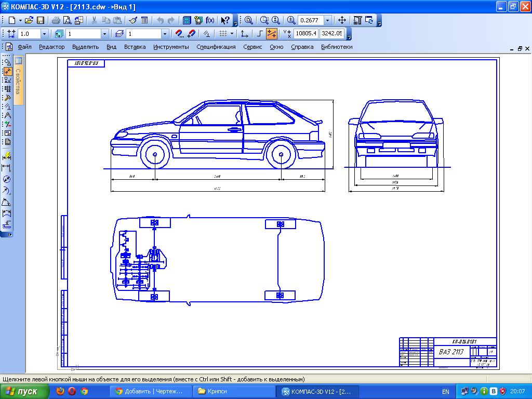Open the current view number dropdown
Screen dimensions: 532x399
(104, 34)
